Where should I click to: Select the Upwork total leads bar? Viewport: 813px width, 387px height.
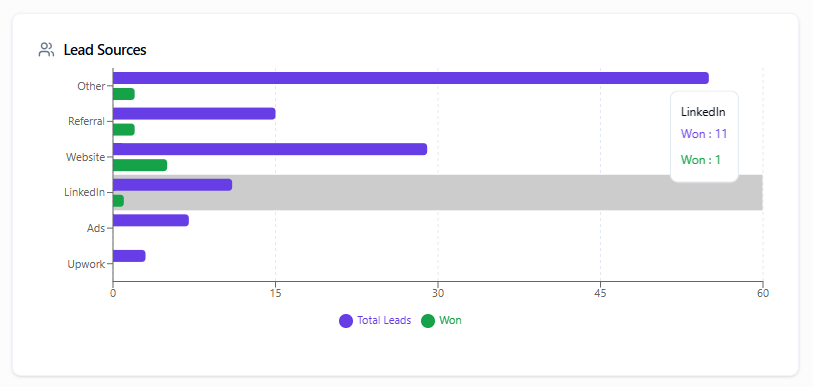pyautogui.click(x=129, y=256)
